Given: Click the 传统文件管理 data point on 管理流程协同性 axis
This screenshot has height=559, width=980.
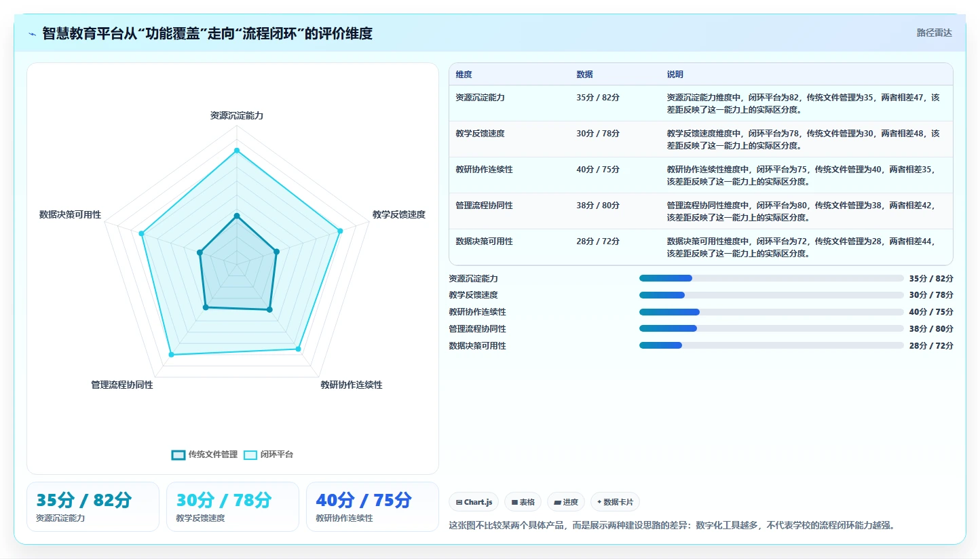Looking at the screenshot, I should [206, 308].
